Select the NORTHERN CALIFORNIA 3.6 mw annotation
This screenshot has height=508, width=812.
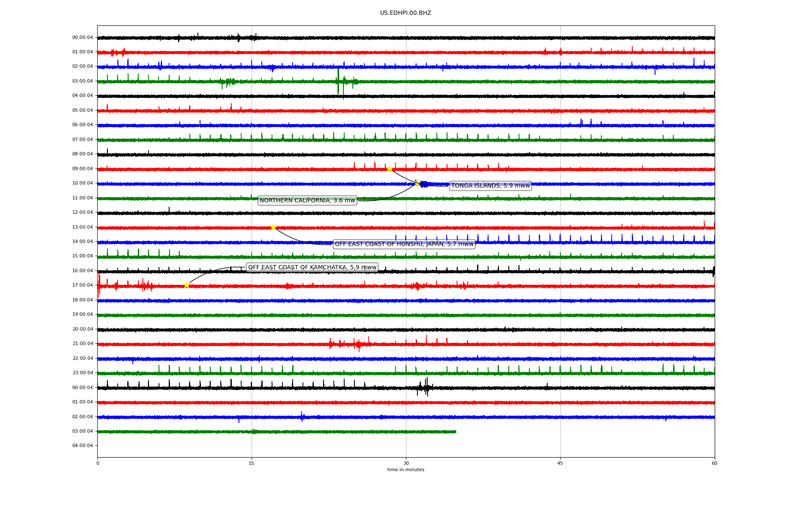coord(307,201)
